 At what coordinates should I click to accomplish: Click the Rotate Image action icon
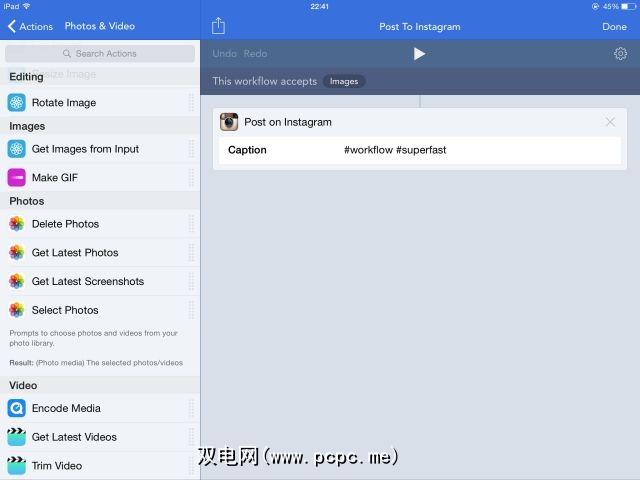[x=17, y=102]
